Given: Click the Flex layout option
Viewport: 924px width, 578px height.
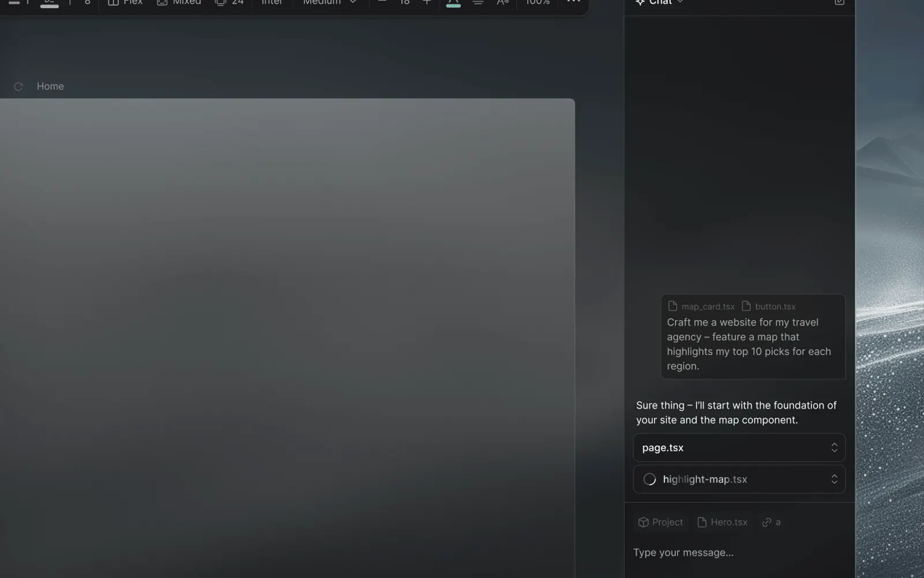Looking at the screenshot, I should [125, 2].
